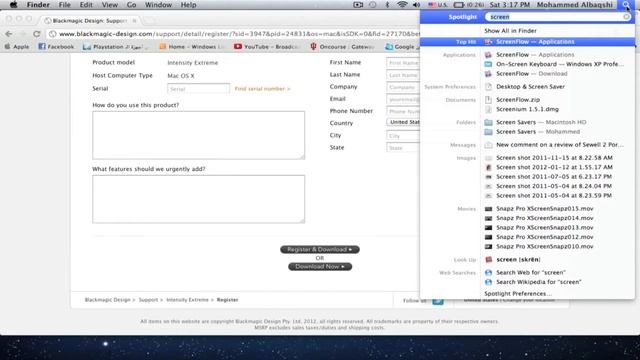
Task: Open the Bluetooth status icon
Action: pyautogui.click(x=387, y=5)
